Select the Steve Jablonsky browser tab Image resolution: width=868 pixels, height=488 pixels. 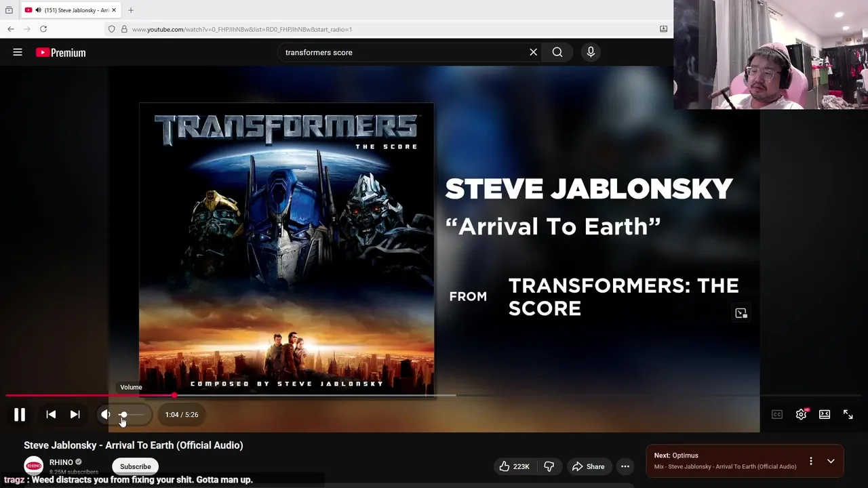point(71,10)
